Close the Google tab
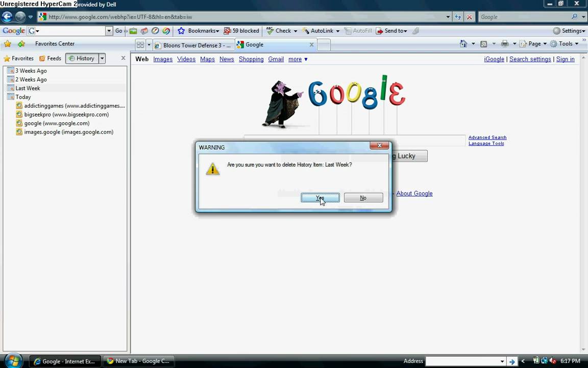The image size is (588, 368). [311, 44]
